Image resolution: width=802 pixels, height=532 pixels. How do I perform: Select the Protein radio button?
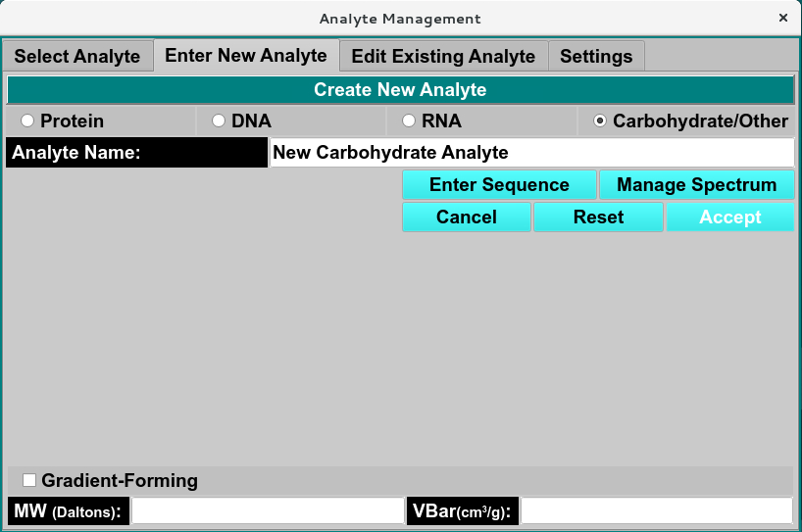(27, 121)
